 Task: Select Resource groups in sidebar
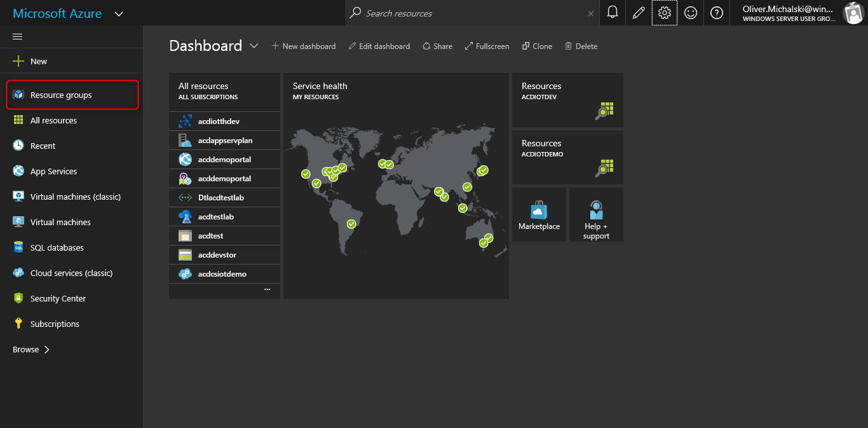tap(72, 95)
